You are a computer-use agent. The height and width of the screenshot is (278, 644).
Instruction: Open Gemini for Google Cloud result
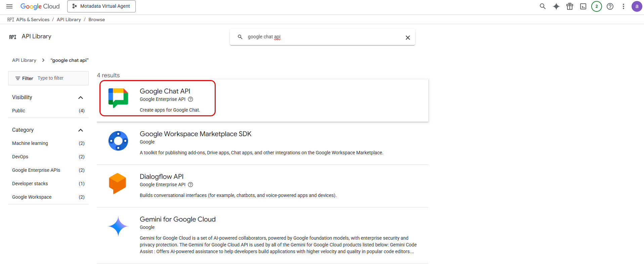(x=178, y=219)
